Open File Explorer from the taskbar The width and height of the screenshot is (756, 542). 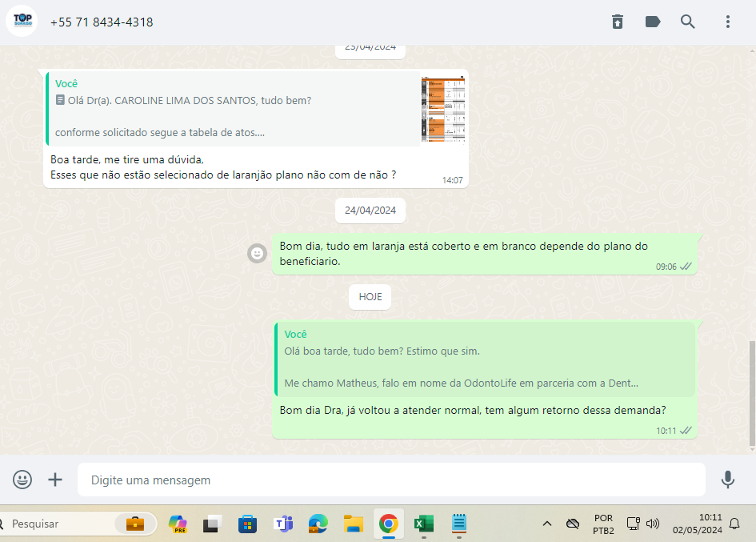click(354, 524)
